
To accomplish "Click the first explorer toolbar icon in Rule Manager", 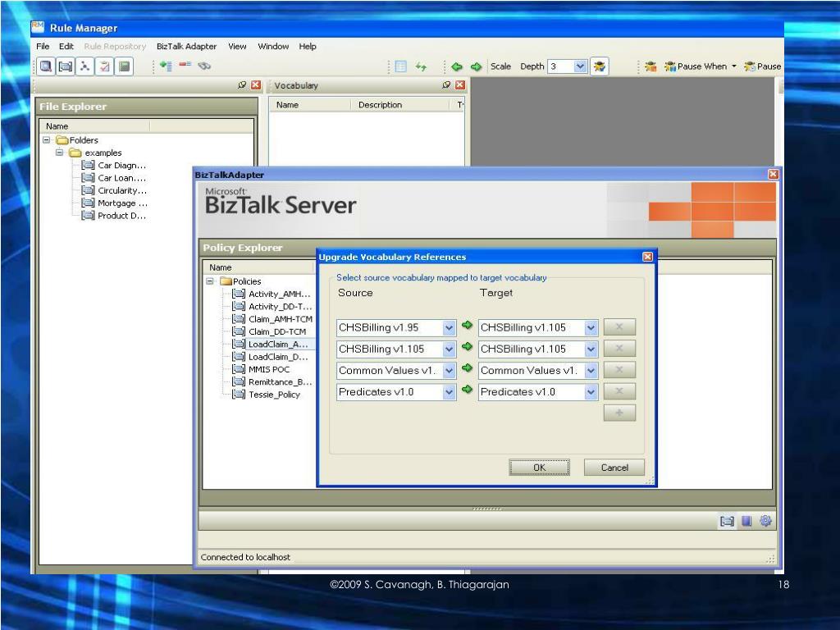I will point(46,66).
